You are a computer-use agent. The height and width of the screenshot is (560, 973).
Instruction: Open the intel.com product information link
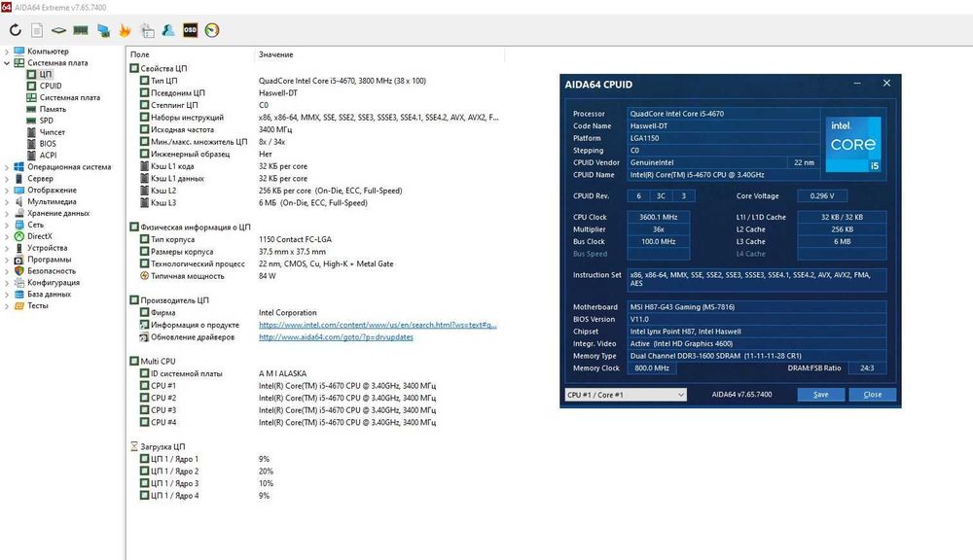click(378, 325)
